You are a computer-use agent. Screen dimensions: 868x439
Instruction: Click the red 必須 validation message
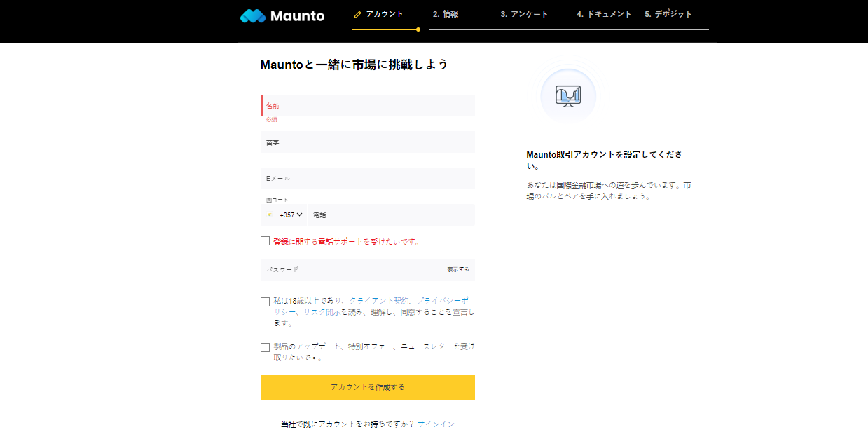pos(272,120)
